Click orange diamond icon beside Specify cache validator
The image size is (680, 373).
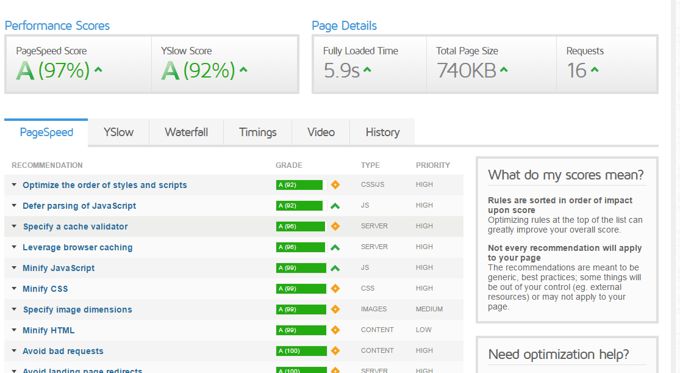(x=335, y=226)
